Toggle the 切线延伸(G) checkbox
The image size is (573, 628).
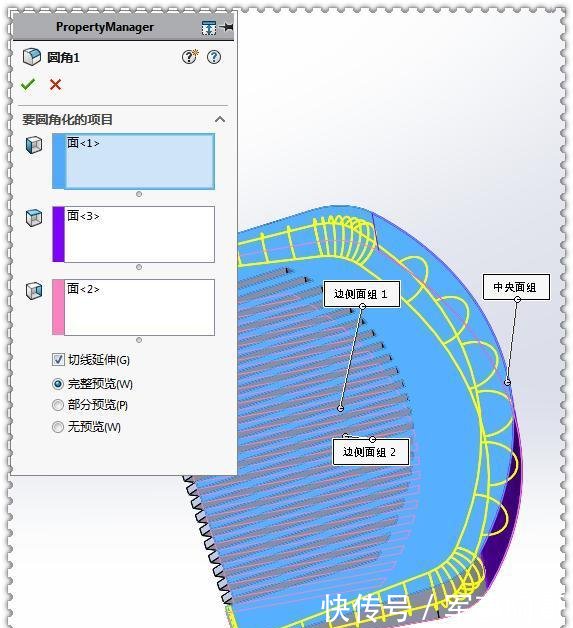[x=58, y=360]
